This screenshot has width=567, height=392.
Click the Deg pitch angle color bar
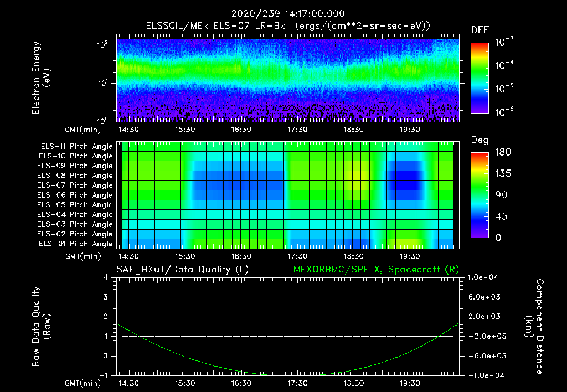[480, 195]
